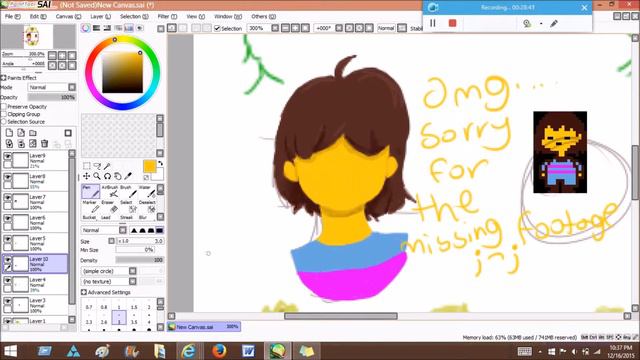
Task: Open the Window menu
Action: pyautogui.click(x=228, y=16)
